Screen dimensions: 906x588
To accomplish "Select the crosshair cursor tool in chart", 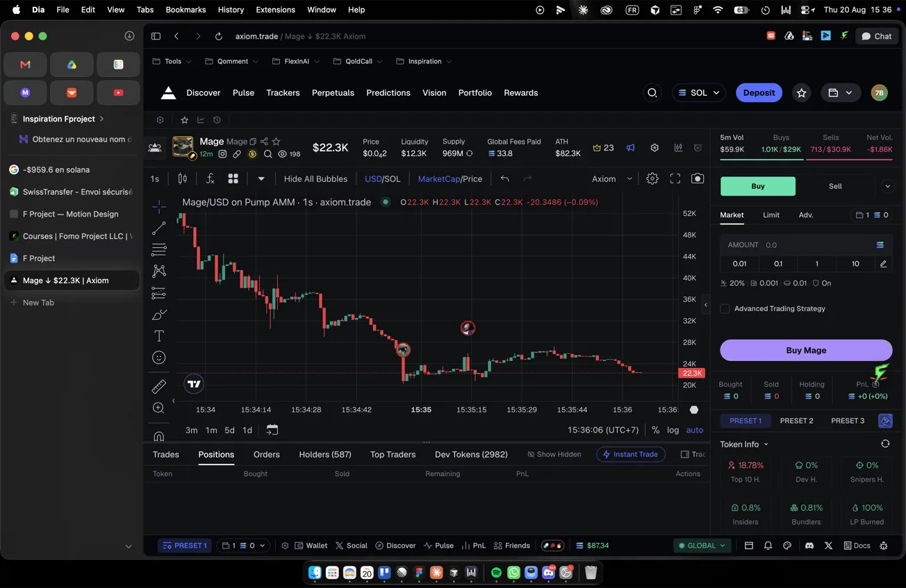I will (x=158, y=206).
